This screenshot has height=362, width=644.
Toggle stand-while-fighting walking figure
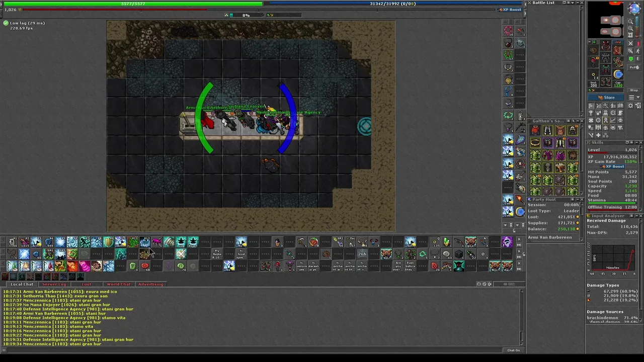(638, 51)
